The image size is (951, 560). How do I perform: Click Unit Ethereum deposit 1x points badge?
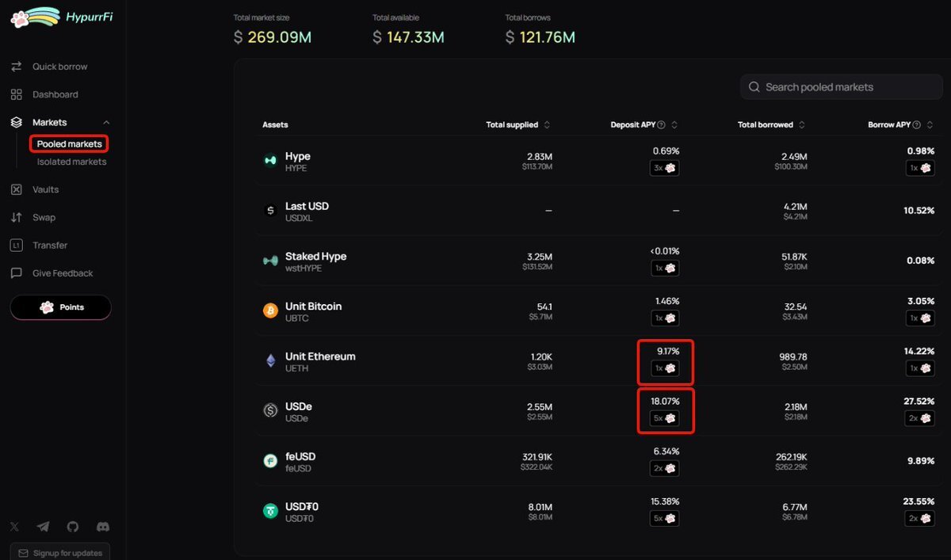(665, 368)
